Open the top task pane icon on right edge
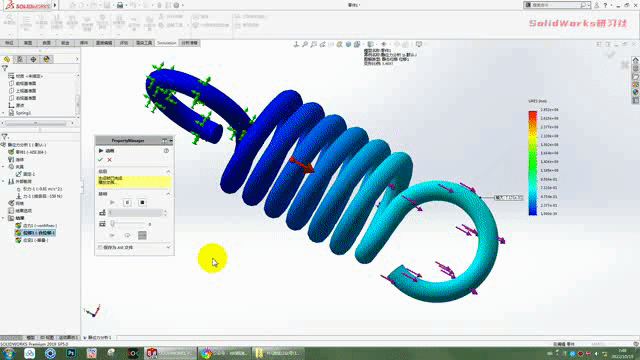Viewport: 640px width, 360px height. point(636,60)
